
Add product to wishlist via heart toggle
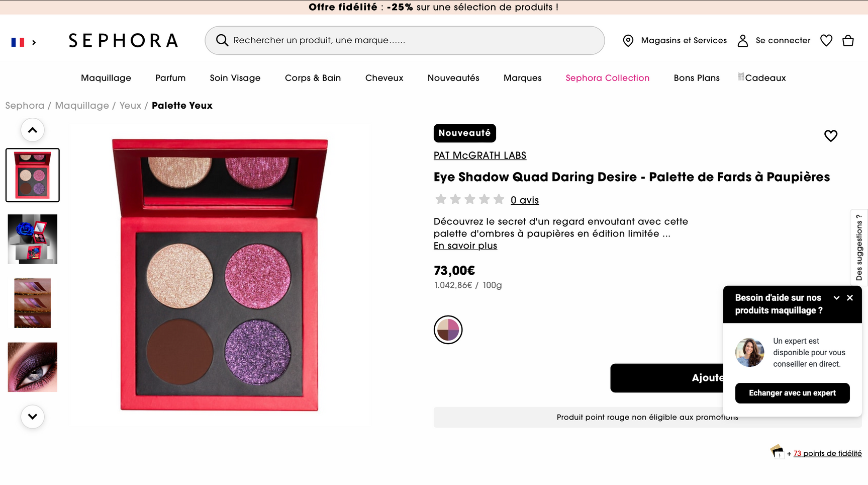(830, 136)
